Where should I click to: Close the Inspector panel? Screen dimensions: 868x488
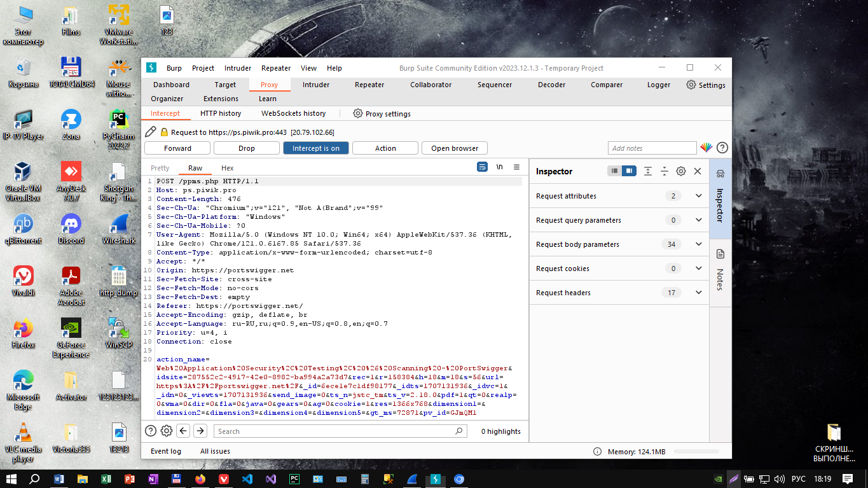coord(698,171)
